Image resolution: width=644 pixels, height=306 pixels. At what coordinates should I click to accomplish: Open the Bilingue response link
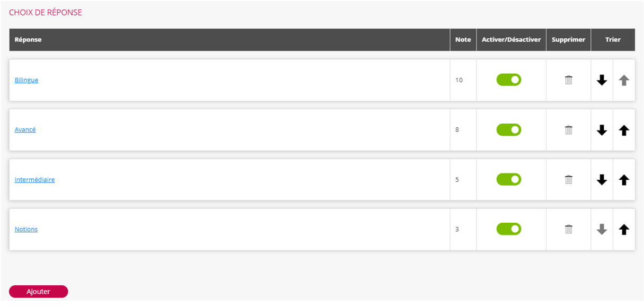point(27,80)
